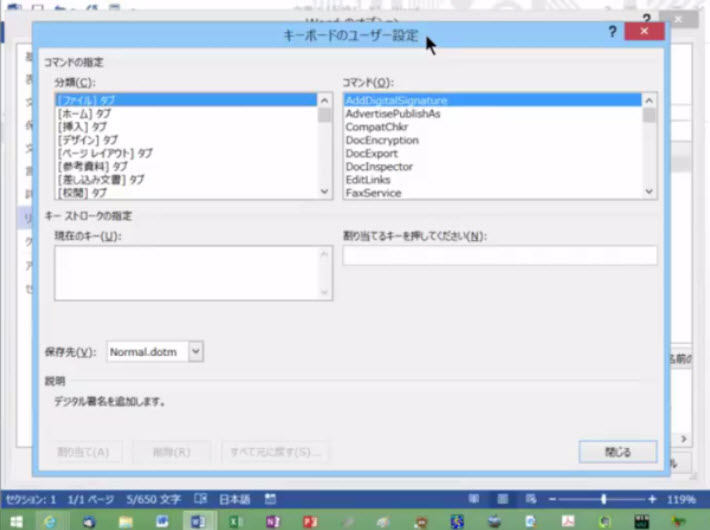Click the 閉じる button
The width and height of the screenshot is (710, 530).
pyautogui.click(x=617, y=452)
